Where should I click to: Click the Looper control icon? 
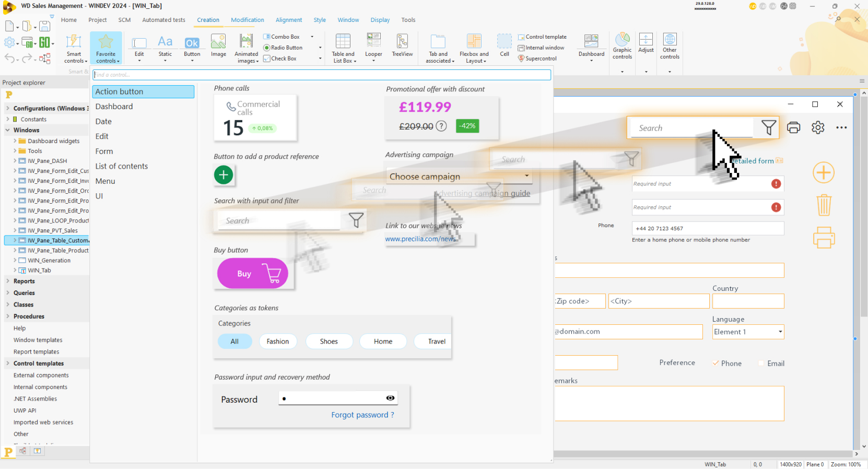373,41
